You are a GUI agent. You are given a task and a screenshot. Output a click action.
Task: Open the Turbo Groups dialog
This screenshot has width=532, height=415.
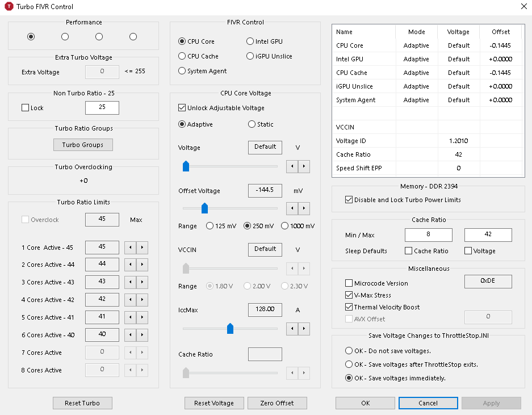click(83, 145)
